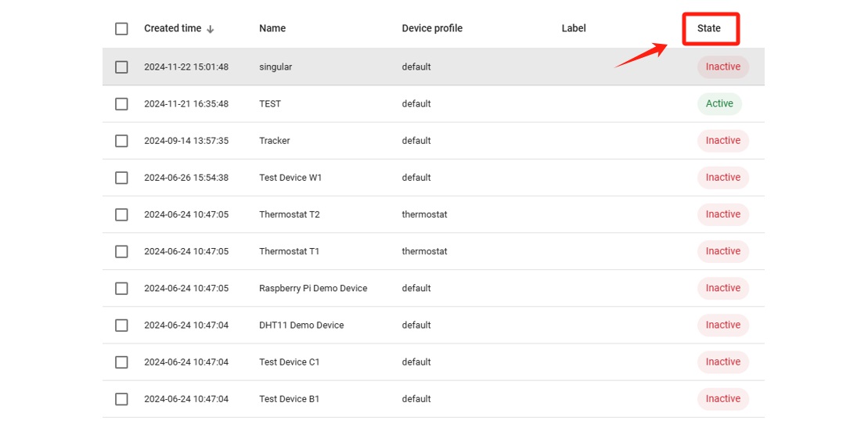Sort devices by the Name column

(272, 28)
